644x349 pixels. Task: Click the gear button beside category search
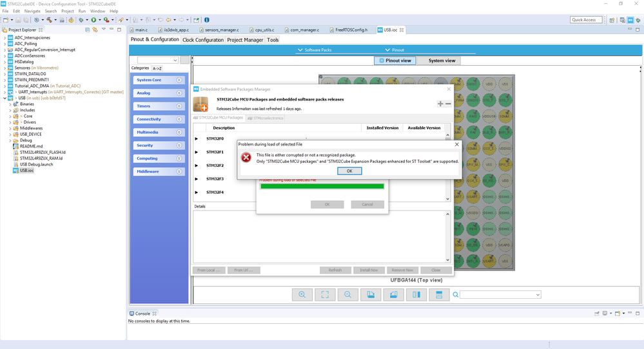185,60
